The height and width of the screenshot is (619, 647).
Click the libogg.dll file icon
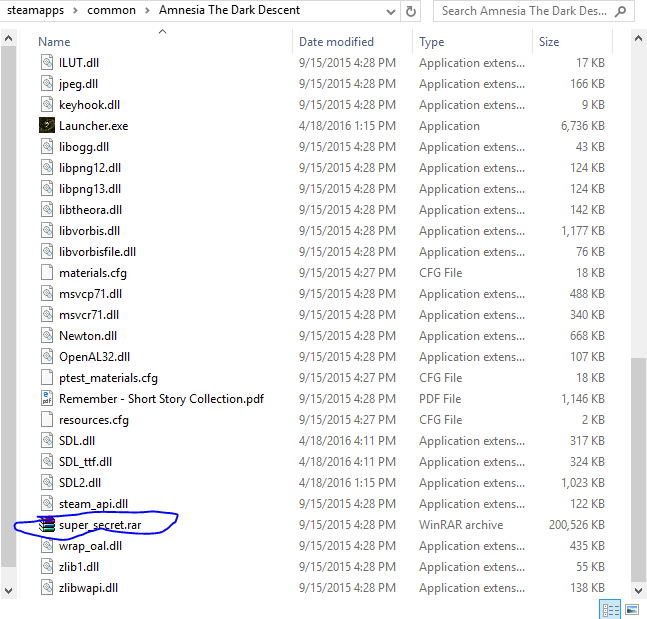tap(47, 146)
